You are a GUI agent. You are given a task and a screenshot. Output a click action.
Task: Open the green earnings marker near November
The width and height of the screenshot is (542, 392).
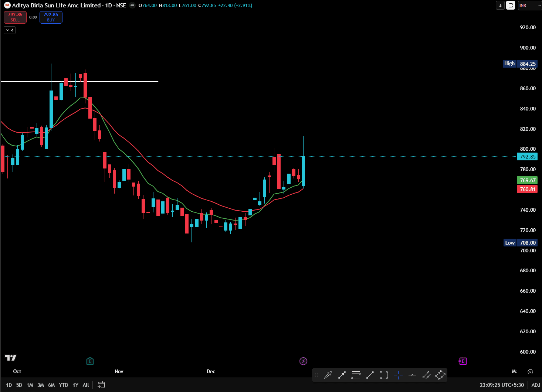[90, 361]
